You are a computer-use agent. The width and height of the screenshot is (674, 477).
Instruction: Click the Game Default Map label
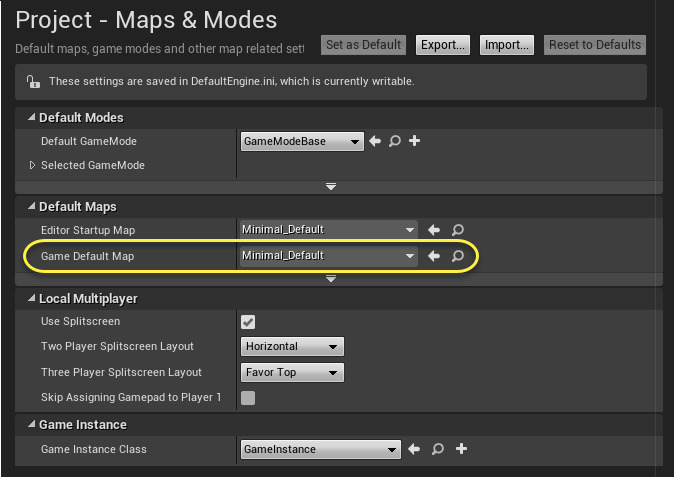coord(88,257)
